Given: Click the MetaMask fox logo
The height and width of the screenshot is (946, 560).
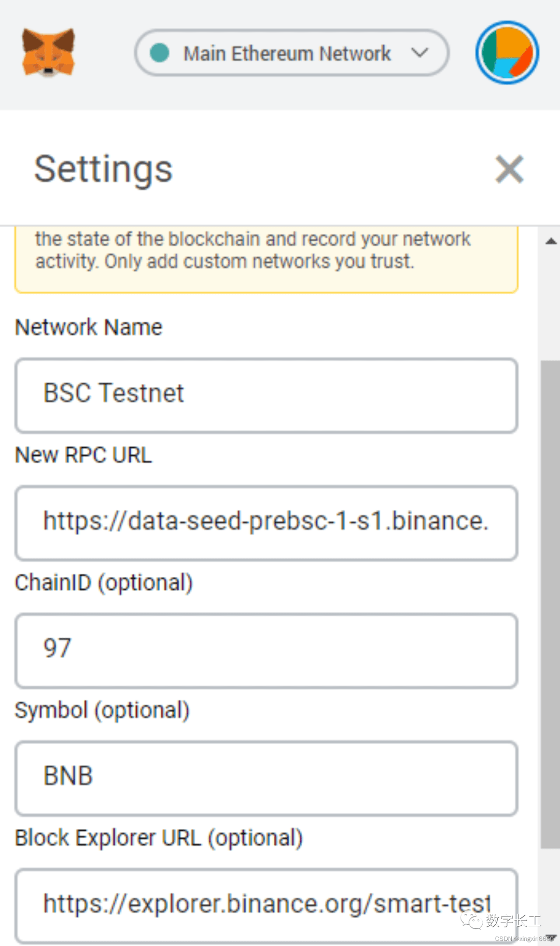Looking at the screenshot, I should (x=49, y=52).
